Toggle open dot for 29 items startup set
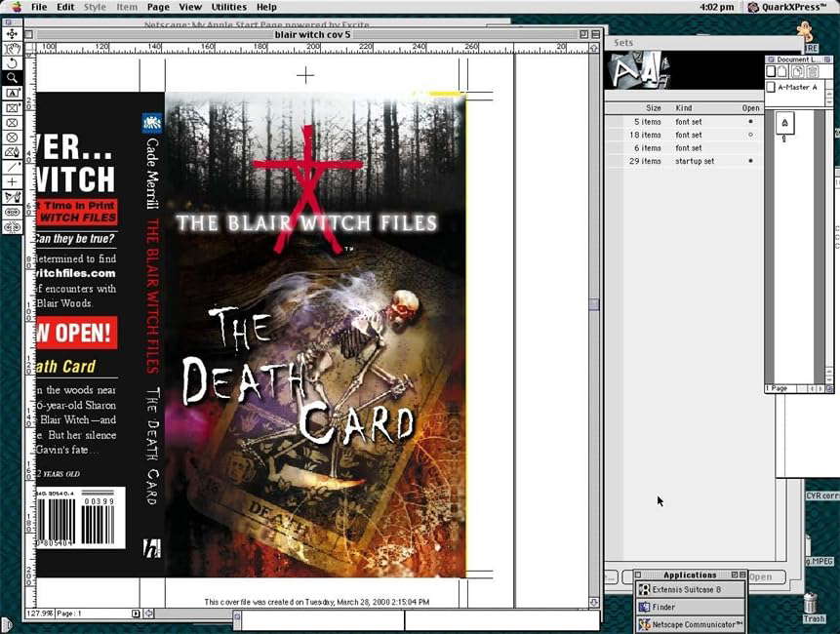This screenshot has height=634, width=840. (x=750, y=161)
